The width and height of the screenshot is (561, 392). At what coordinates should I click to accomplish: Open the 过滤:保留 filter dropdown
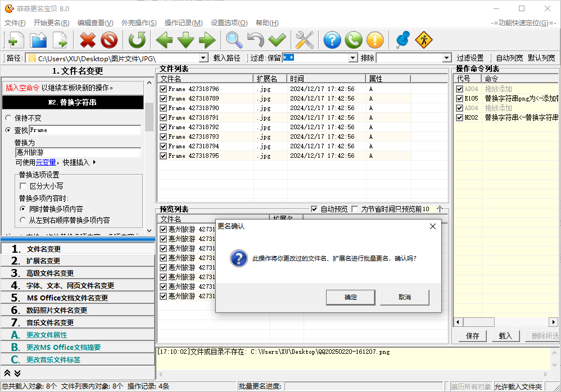point(353,58)
